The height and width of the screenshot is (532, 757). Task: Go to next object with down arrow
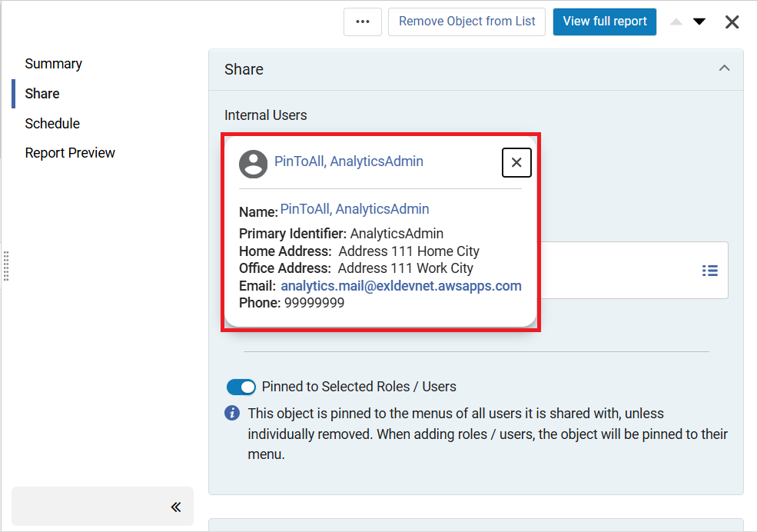click(699, 22)
